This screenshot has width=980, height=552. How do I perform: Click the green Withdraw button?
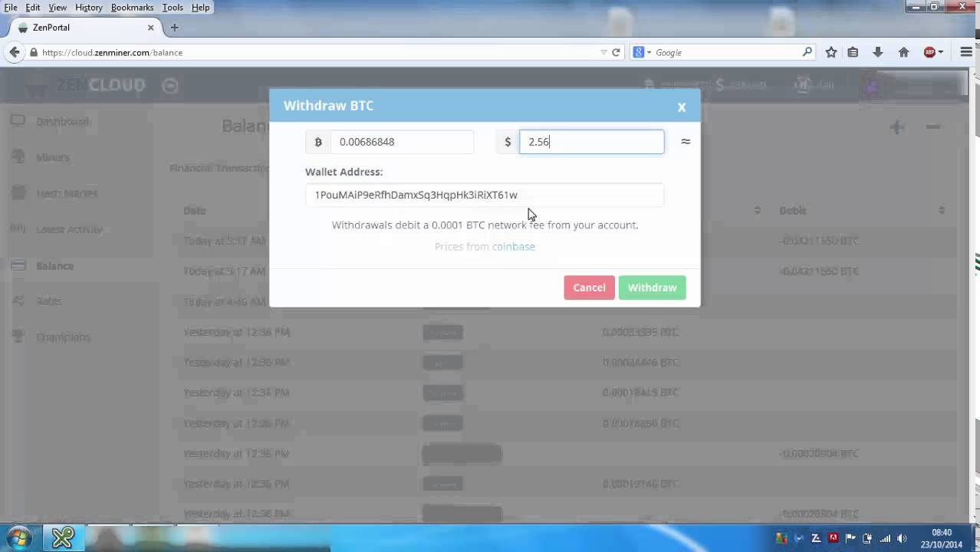point(652,287)
